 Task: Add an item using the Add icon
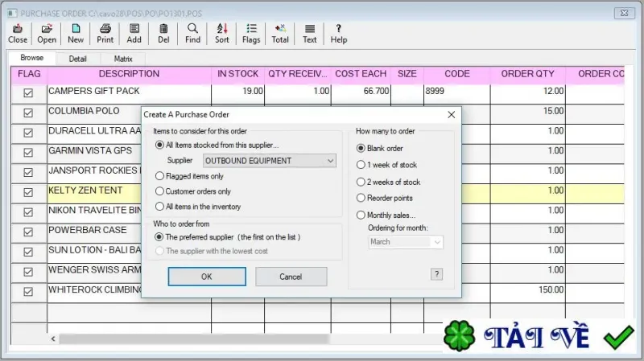[134, 34]
